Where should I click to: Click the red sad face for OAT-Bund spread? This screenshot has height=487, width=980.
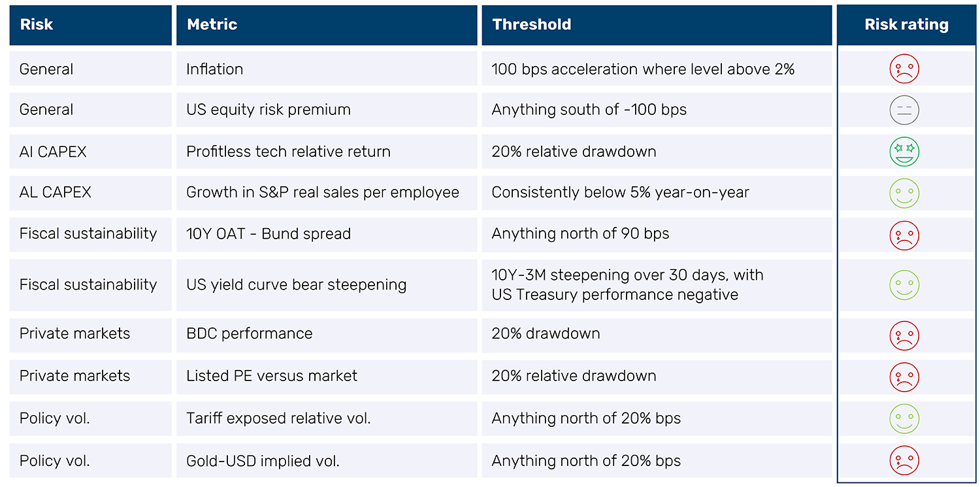pyautogui.click(x=904, y=235)
